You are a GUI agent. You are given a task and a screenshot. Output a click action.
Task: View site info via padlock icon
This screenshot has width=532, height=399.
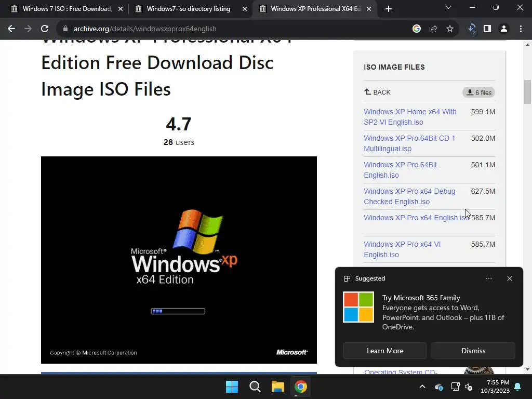click(65, 29)
